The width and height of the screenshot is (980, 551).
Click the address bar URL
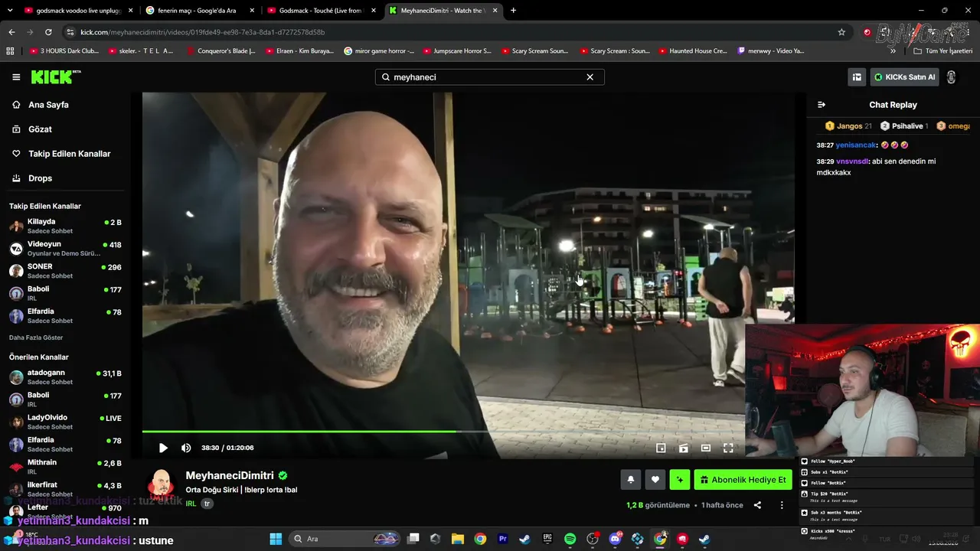[202, 32]
